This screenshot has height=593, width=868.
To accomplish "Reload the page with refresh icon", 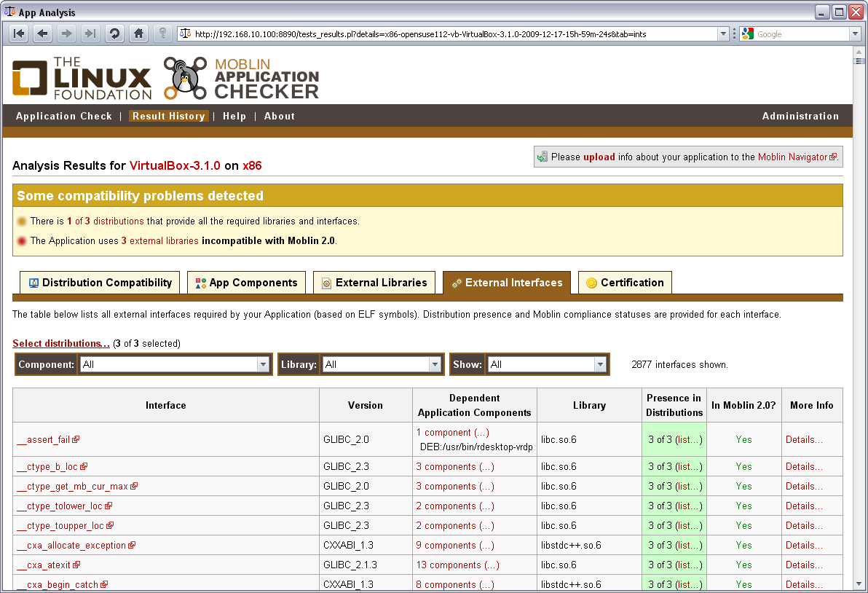I will (114, 34).
